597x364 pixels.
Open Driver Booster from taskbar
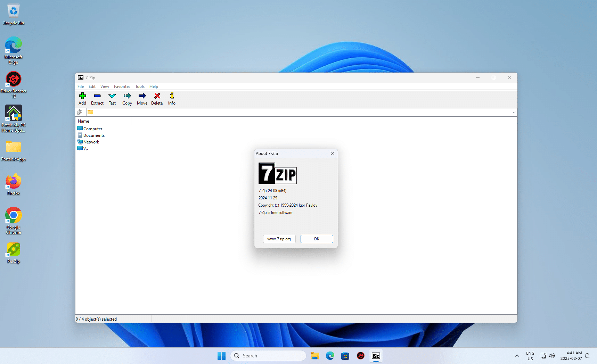[x=361, y=356]
